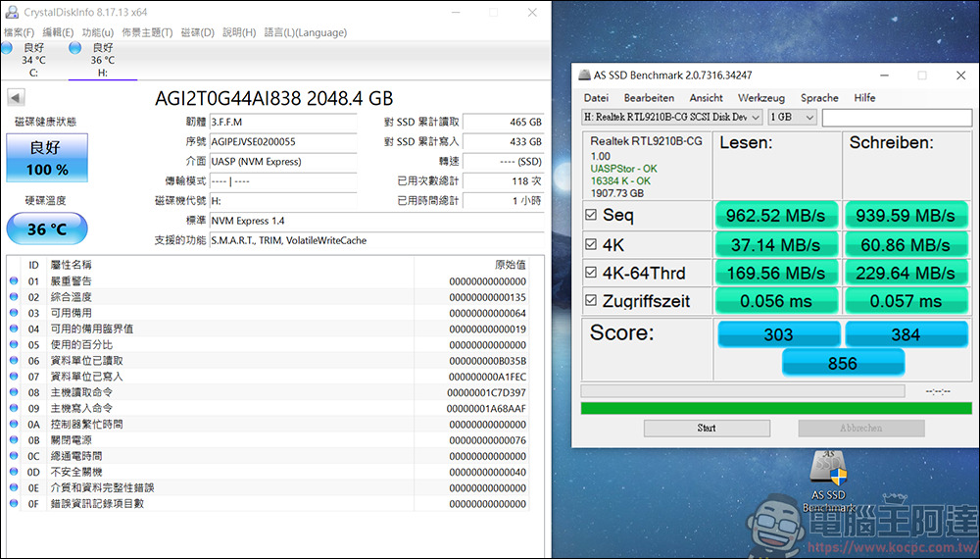Open the AS SSD Benchmark desktop shortcut

click(829, 482)
